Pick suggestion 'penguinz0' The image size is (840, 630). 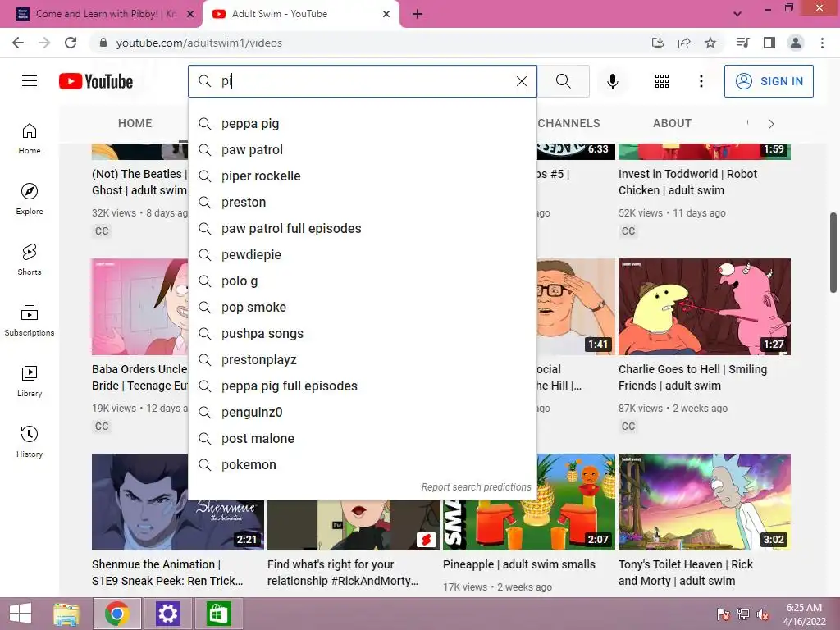pyautogui.click(x=363, y=413)
